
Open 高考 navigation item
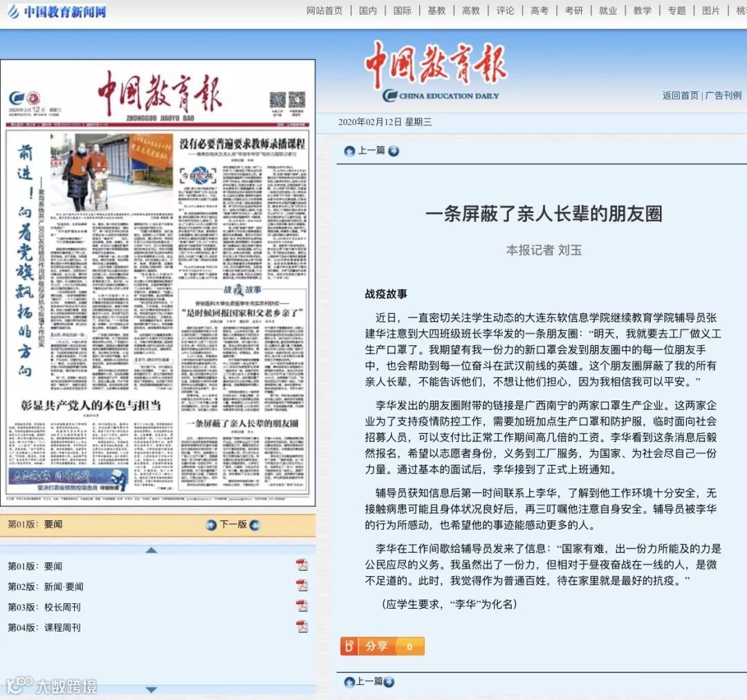pyautogui.click(x=539, y=10)
